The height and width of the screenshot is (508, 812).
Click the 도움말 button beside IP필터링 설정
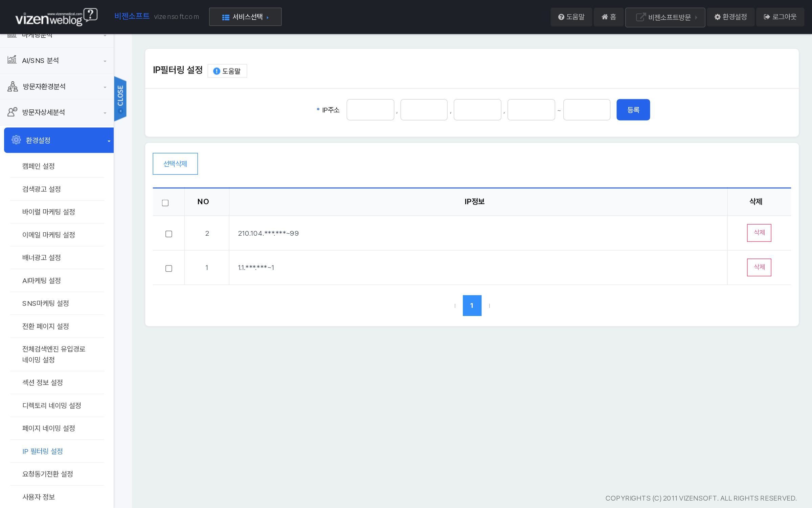tap(227, 71)
